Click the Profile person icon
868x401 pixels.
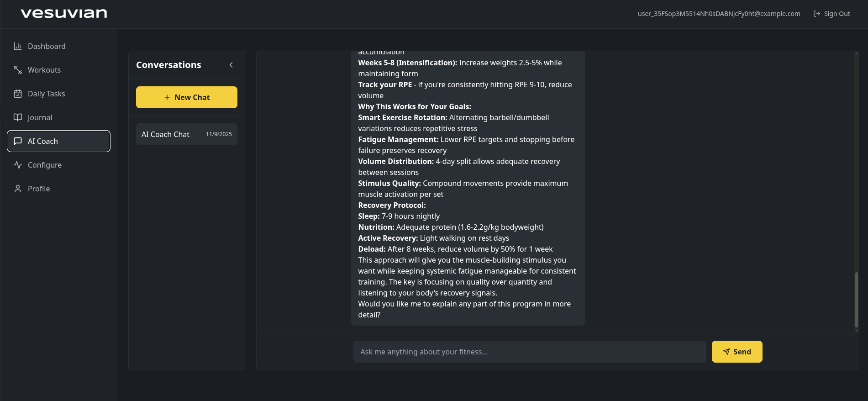18,189
